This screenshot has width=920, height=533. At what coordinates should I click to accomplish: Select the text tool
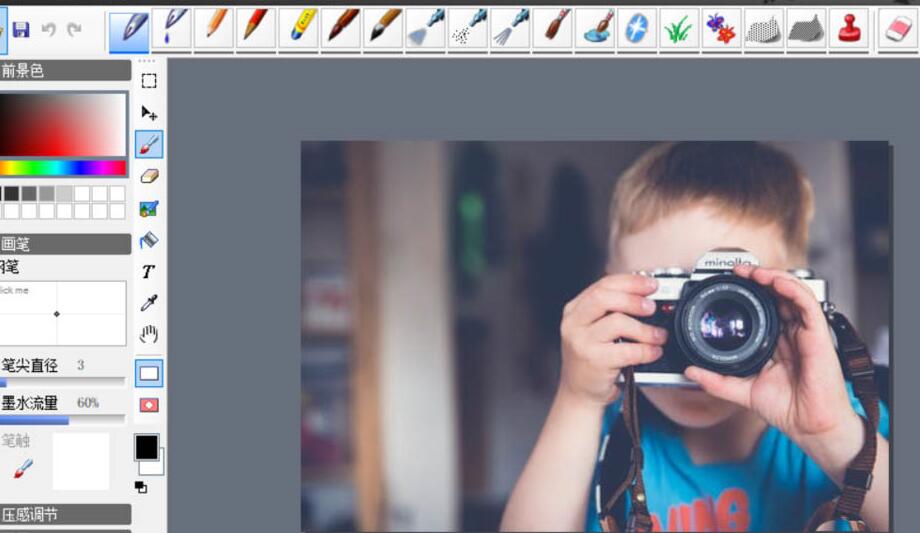[x=149, y=271]
